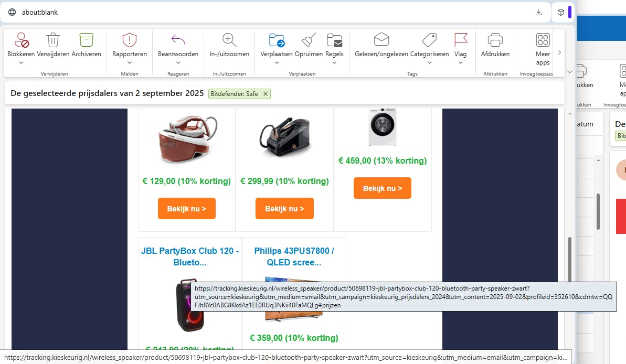The width and height of the screenshot is (626, 364).
Task: Click scrollbar thumb in background Outlook window
Action: point(598,211)
